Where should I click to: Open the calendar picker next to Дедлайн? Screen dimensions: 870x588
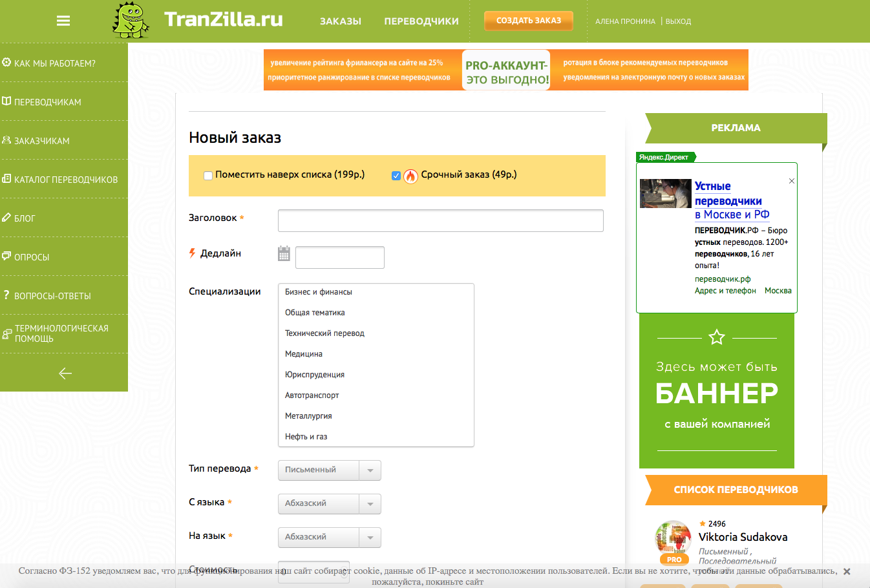pos(283,253)
